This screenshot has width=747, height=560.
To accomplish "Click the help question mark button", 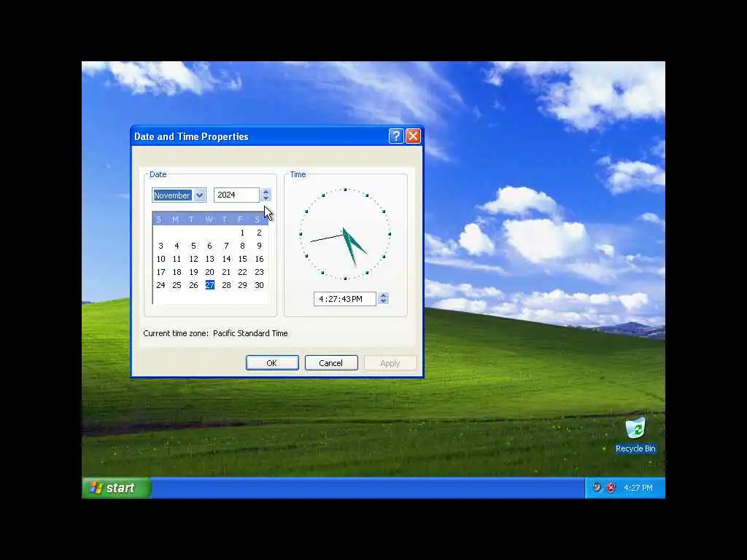I will click(x=396, y=136).
